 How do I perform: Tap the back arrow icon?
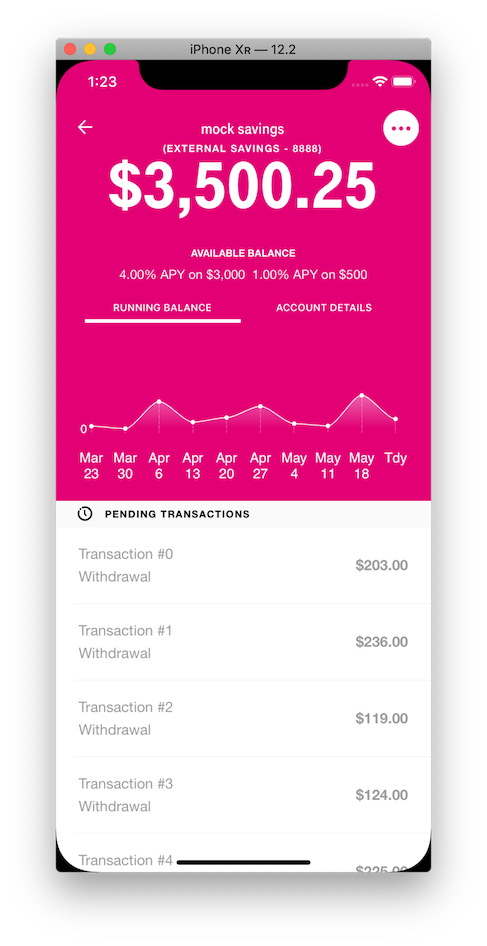[x=85, y=127]
